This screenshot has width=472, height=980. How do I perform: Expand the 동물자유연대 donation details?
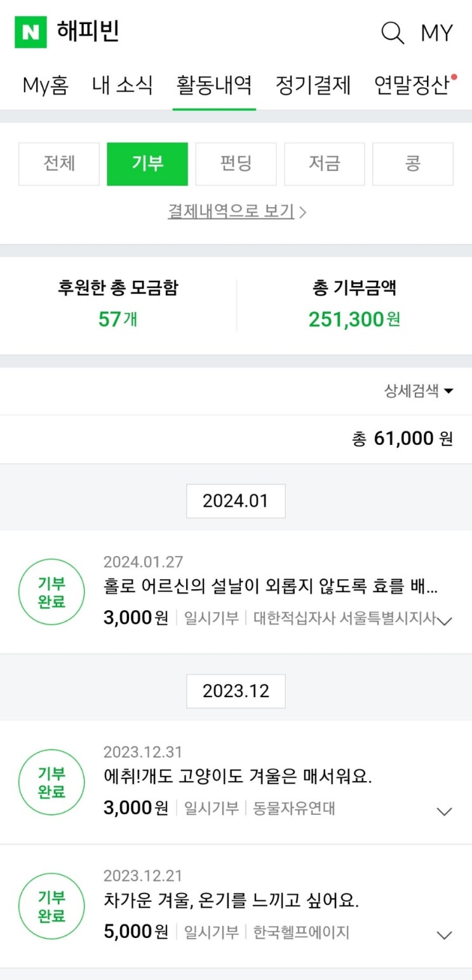pyautogui.click(x=445, y=811)
